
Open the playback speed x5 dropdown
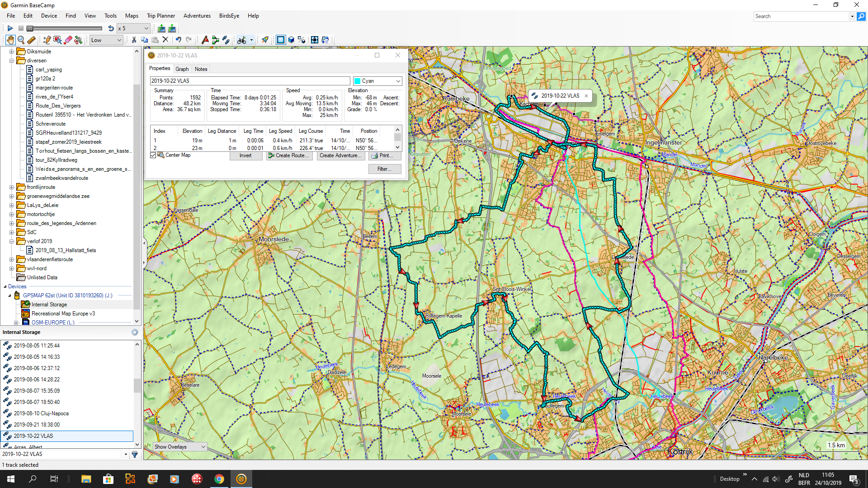pyautogui.click(x=133, y=28)
